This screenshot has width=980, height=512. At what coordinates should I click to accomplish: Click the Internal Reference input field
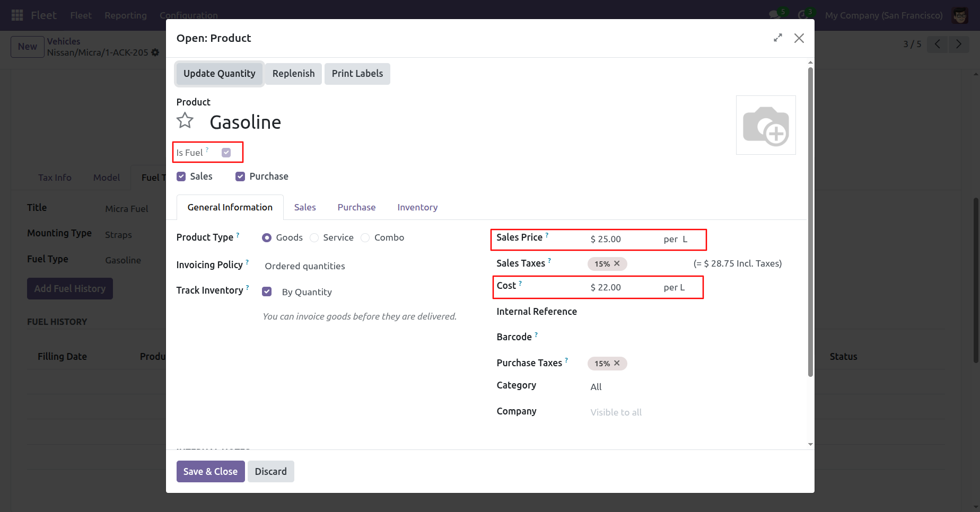coord(692,312)
